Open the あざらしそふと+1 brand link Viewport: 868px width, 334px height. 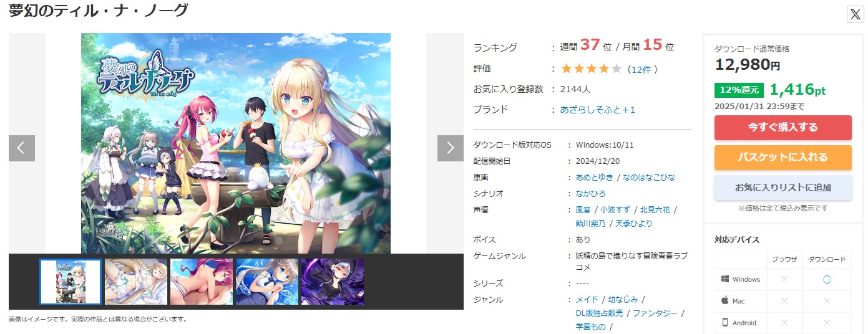pyautogui.click(x=597, y=110)
